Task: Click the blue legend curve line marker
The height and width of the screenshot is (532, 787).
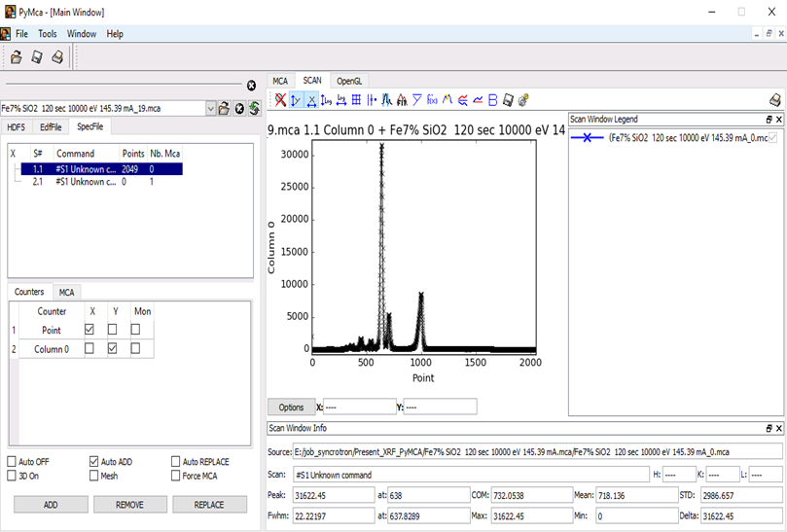Action: click(587, 137)
